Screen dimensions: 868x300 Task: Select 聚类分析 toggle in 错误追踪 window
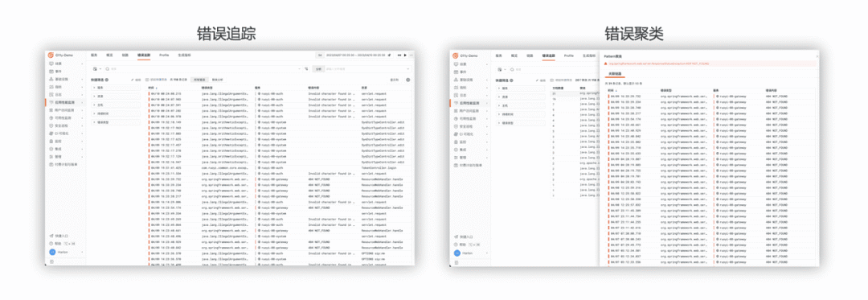217,80
